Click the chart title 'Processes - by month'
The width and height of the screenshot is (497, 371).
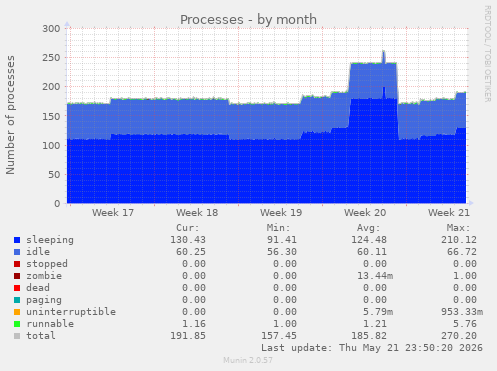point(248,20)
